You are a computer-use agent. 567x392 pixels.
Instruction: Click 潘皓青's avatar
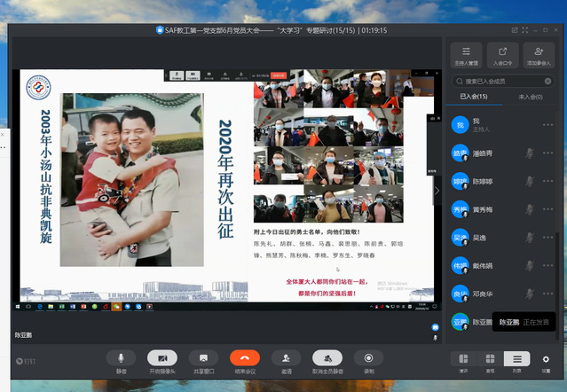[460, 153]
